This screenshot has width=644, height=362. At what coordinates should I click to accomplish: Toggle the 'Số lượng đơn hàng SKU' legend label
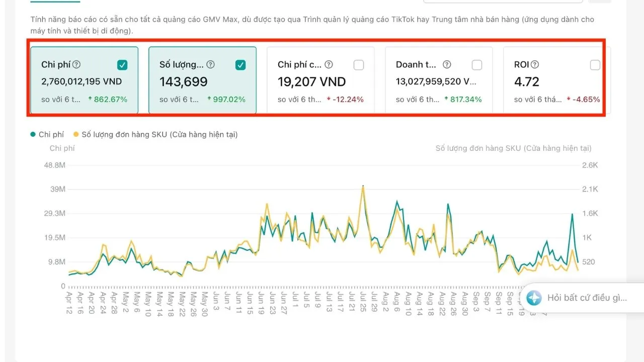[x=159, y=134]
